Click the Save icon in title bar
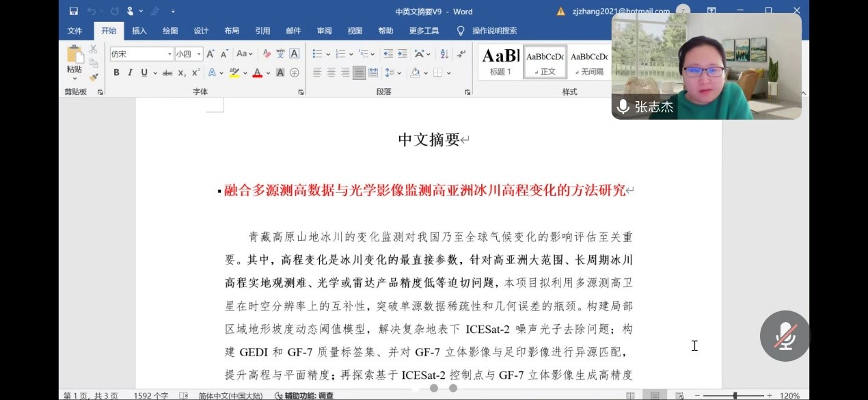This screenshot has height=400, width=868. click(x=74, y=12)
